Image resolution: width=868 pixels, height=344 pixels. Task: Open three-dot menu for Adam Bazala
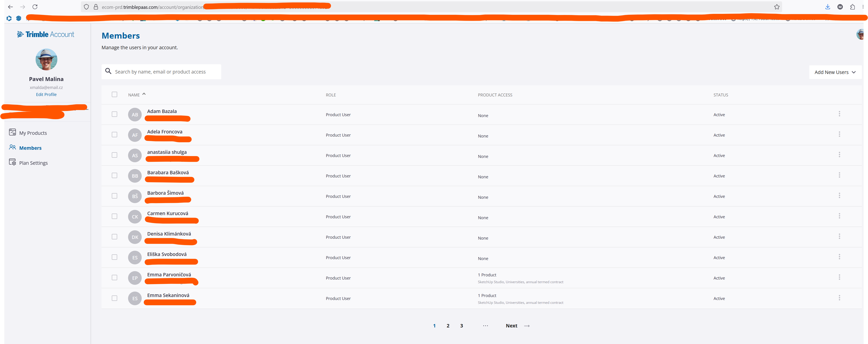839,114
